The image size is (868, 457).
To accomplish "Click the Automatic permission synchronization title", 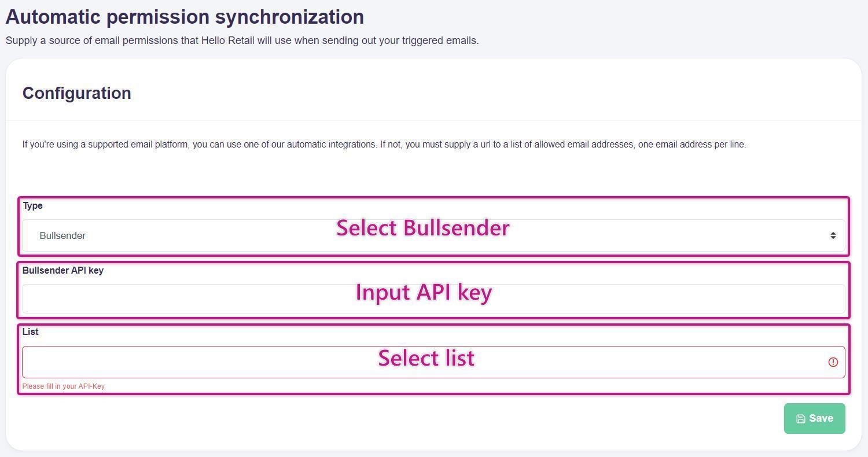I will (185, 17).
